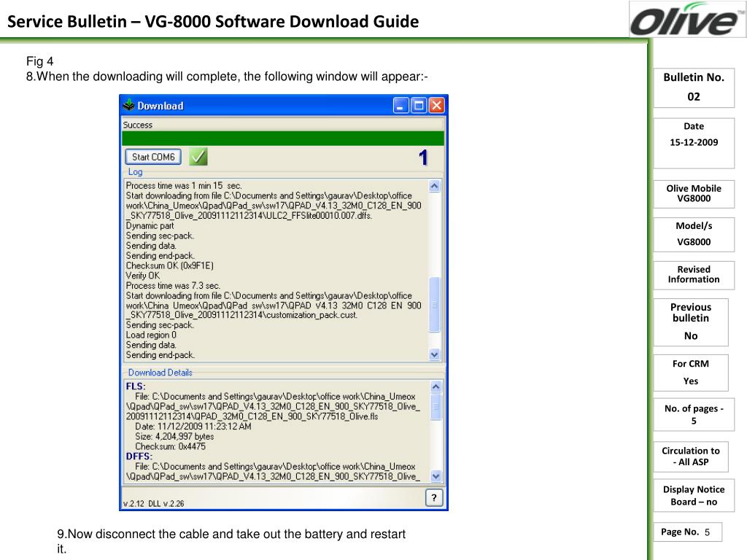Click the Olive Mobile VG8000 box
Image resolution: width=747 pixels, height=560 pixels.
pos(694,194)
